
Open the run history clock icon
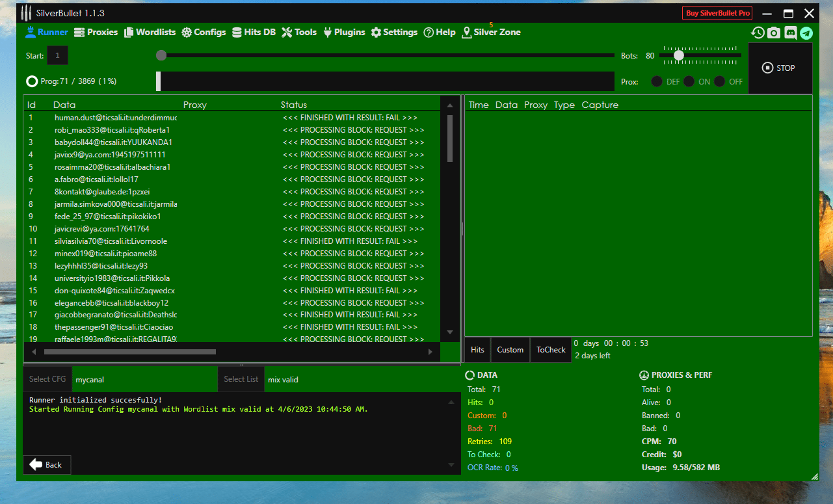[758, 33]
